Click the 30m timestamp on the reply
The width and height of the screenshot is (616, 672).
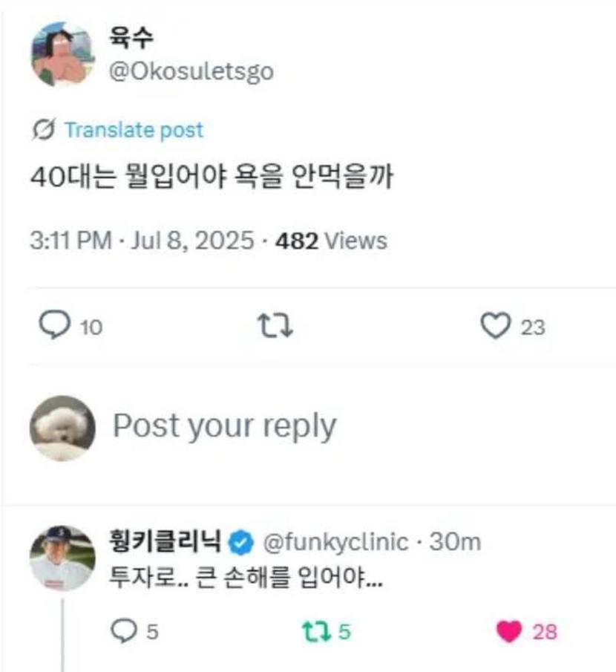[x=456, y=543]
